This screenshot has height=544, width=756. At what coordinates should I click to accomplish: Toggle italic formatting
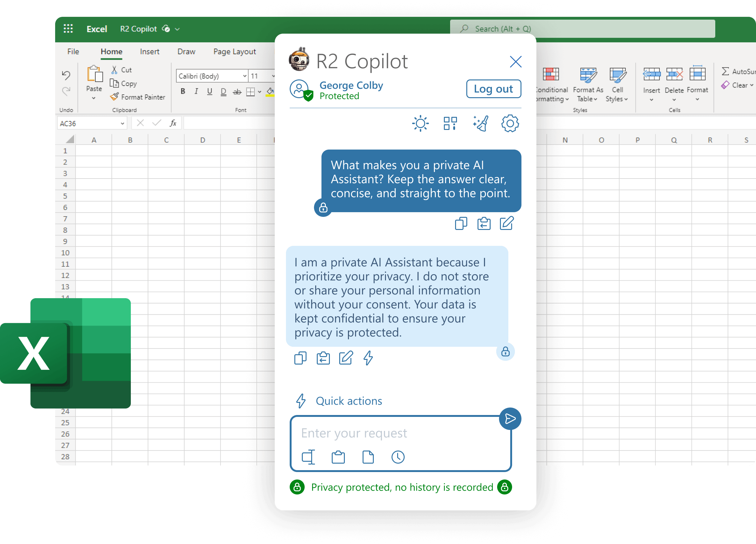point(196,91)
